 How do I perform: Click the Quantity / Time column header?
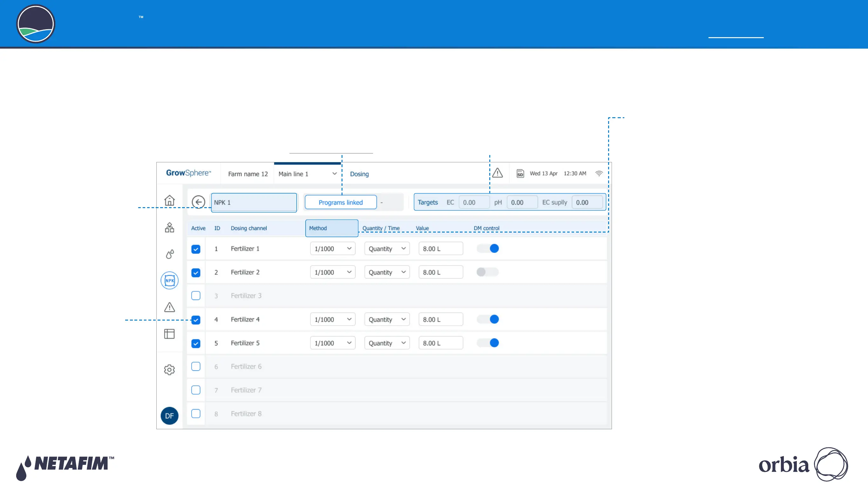(x=381, y=228)
